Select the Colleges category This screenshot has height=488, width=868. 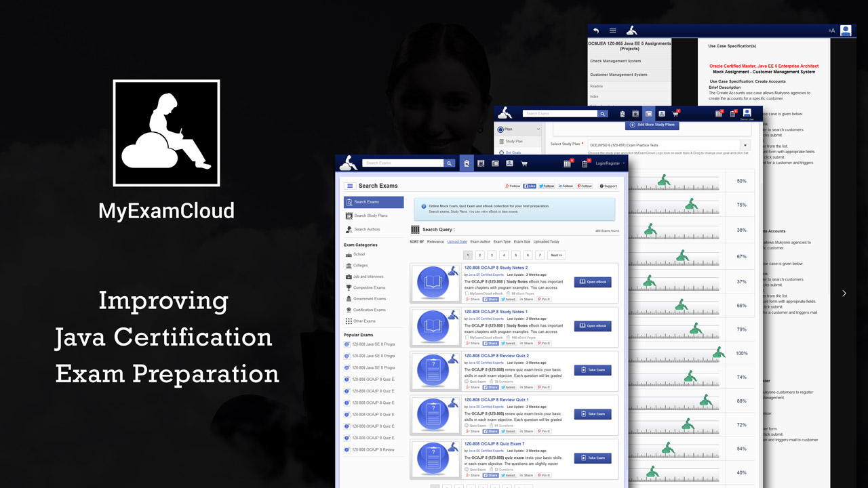pos(357,266)
